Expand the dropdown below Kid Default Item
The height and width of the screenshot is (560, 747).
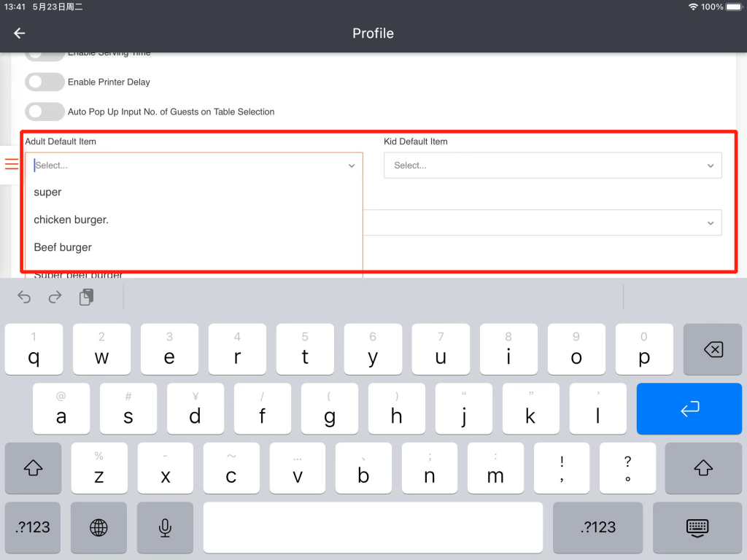point(710,223)
